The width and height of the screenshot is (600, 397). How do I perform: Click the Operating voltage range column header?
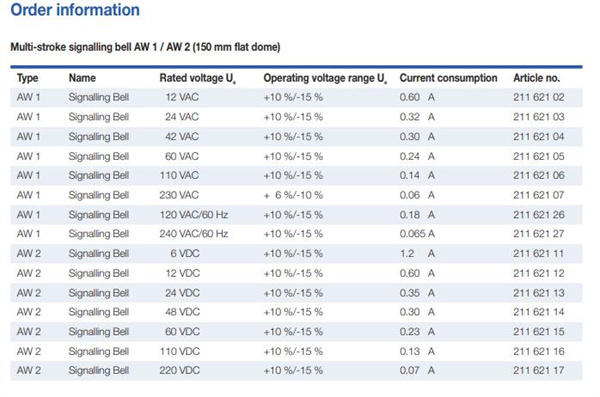[x=325, y=78]
